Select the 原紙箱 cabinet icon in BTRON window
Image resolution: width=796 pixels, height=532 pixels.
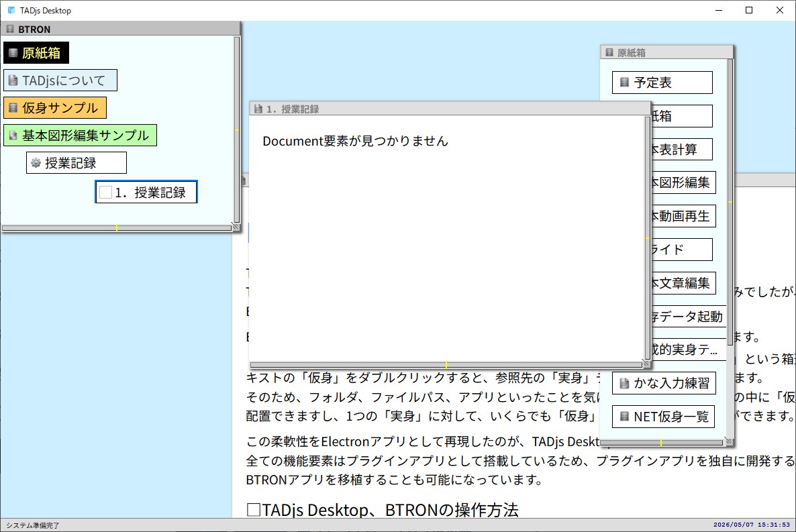click(x=13, y=53)
